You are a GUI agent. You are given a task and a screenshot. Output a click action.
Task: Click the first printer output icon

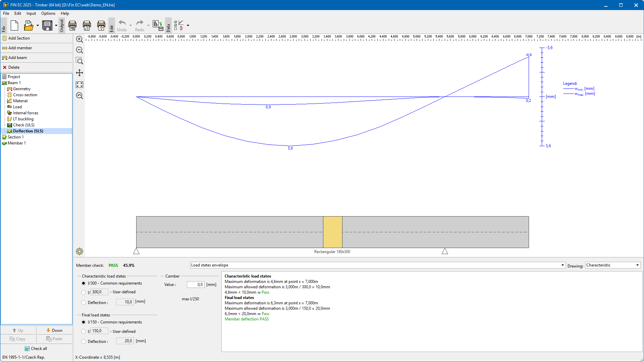click(x=72, y=25)
